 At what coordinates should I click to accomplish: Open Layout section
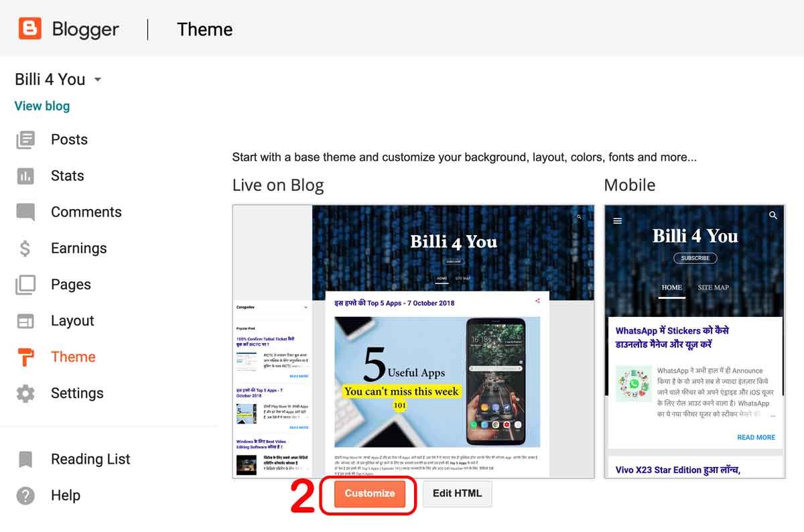point(72,321)
